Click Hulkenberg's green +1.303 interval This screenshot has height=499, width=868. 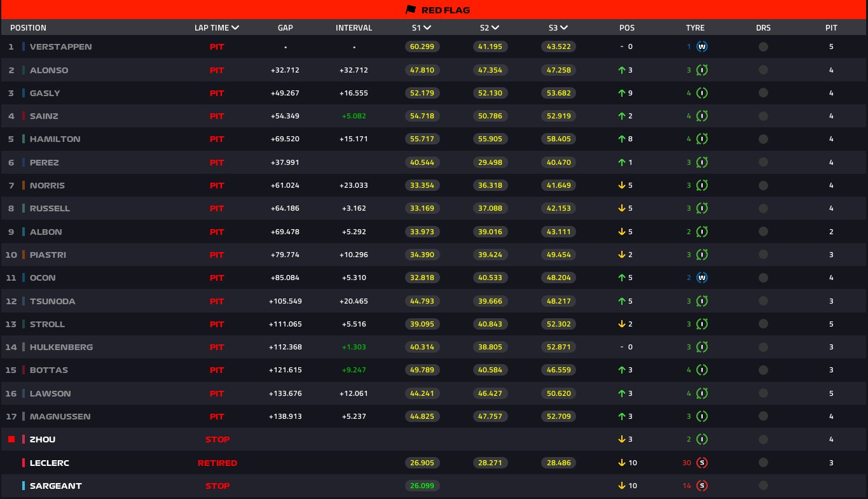[354, 347]
